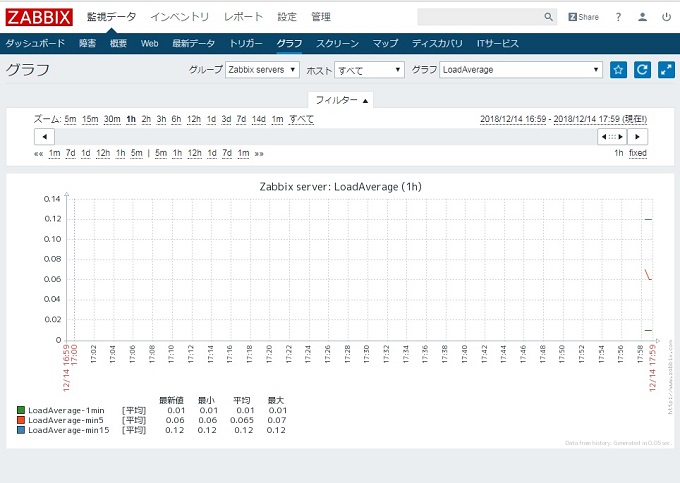680x483 pixels.
Task: Click the 最大 column header
Action: pos(276,400)
